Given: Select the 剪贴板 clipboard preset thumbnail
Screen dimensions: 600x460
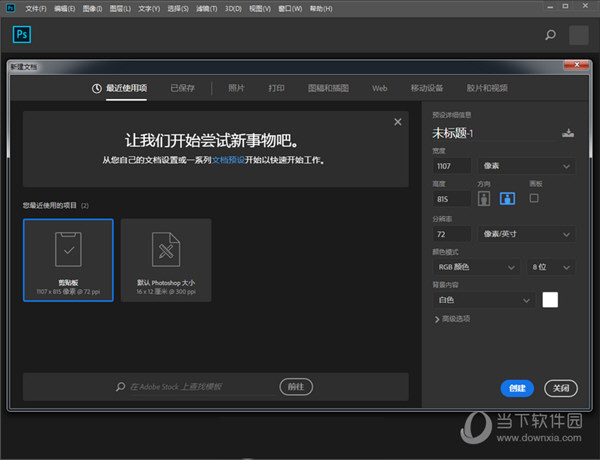Looking at the screenshot, I should (68, 260).
